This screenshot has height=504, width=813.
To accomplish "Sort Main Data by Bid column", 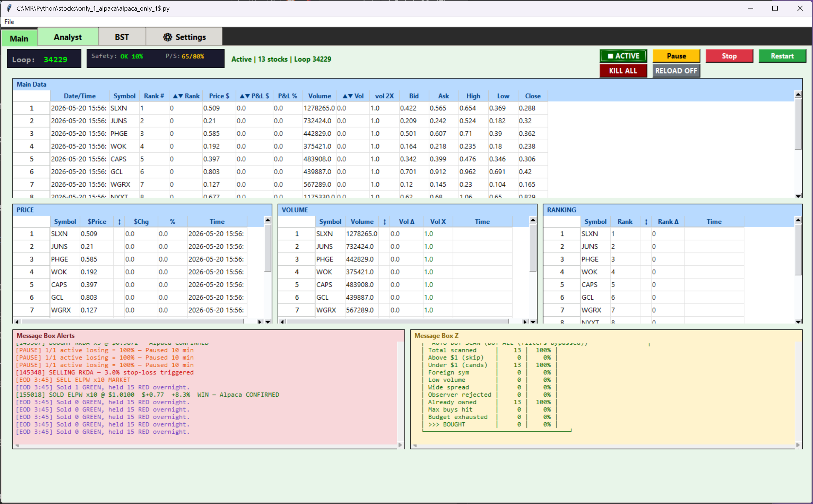I will pos(414,96).
